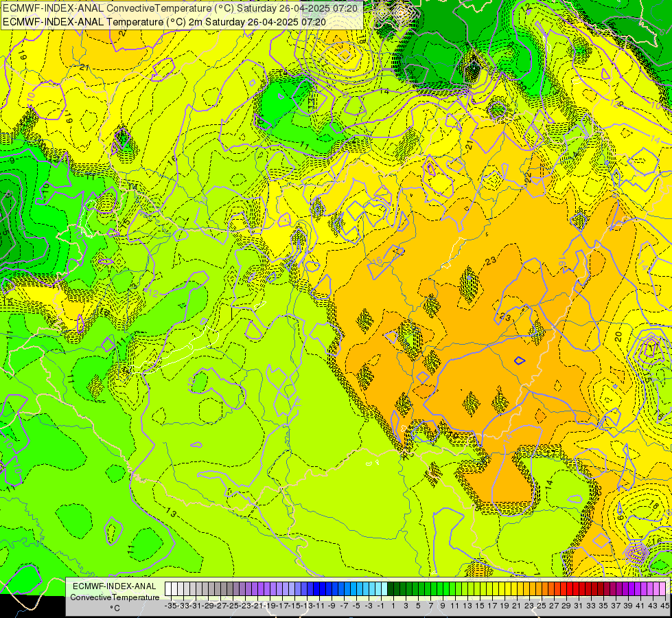The image size is (672, 618).
Task: Select the white swatch at legend's left end
Action: pyautogui.click(x=168, y=589)
